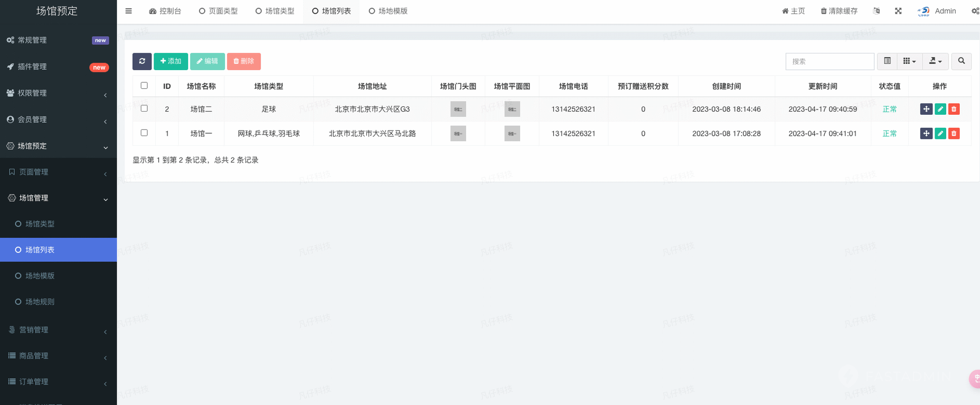Viewport: 980px width, 405px height.
Task: Open the columns grid dropdown
Action: (x=909, y=61)
